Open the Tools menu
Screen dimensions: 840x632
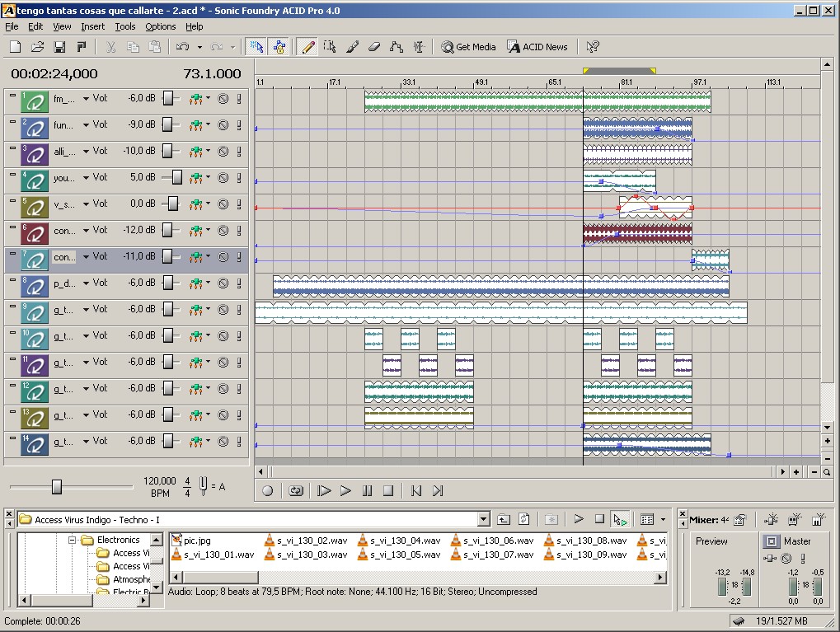click(124, 26)
